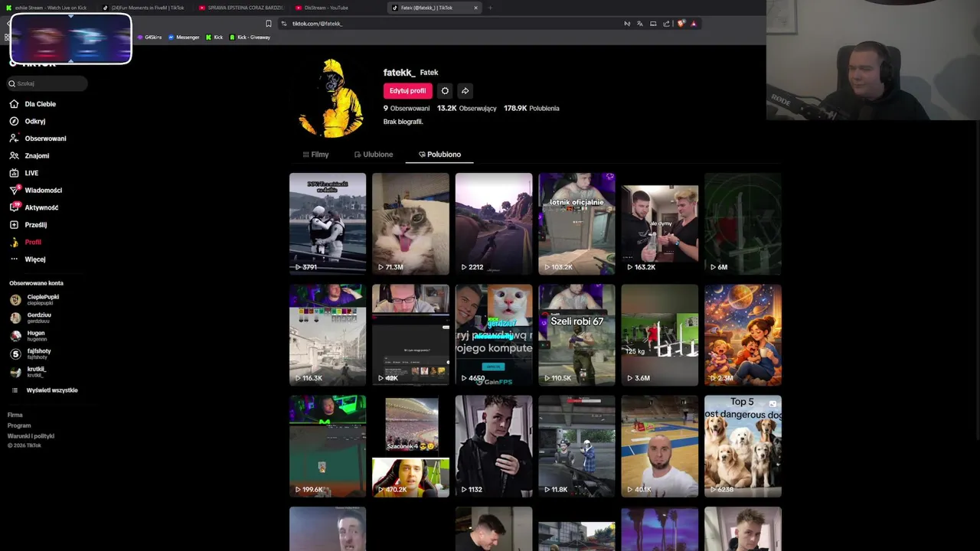This screenshot has width=980, height=551.
Task: Open the 125 kg gym video
Action: pyautogui.click(x=660, y=335)
